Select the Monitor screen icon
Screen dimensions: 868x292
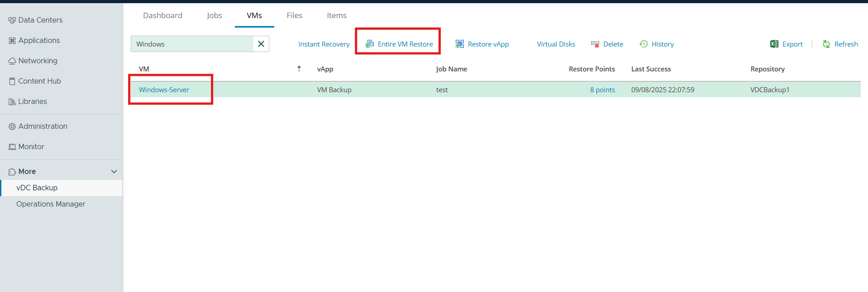(x=12, y=147)
